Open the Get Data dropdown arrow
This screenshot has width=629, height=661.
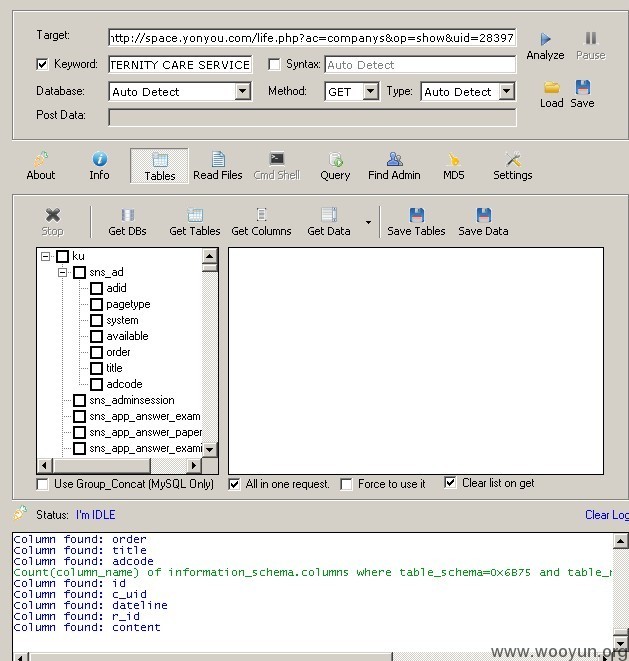368,222
